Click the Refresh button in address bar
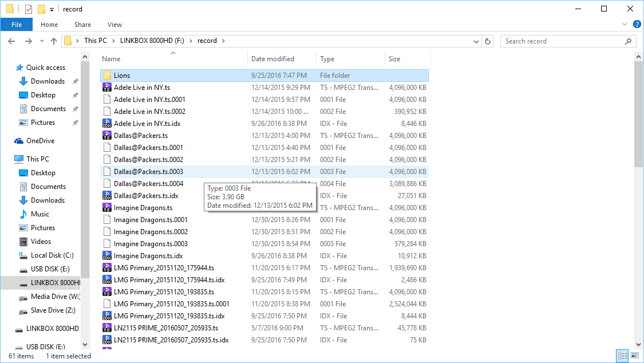The width and height of the screenshot is (644, 363). (x=488, y=41)
